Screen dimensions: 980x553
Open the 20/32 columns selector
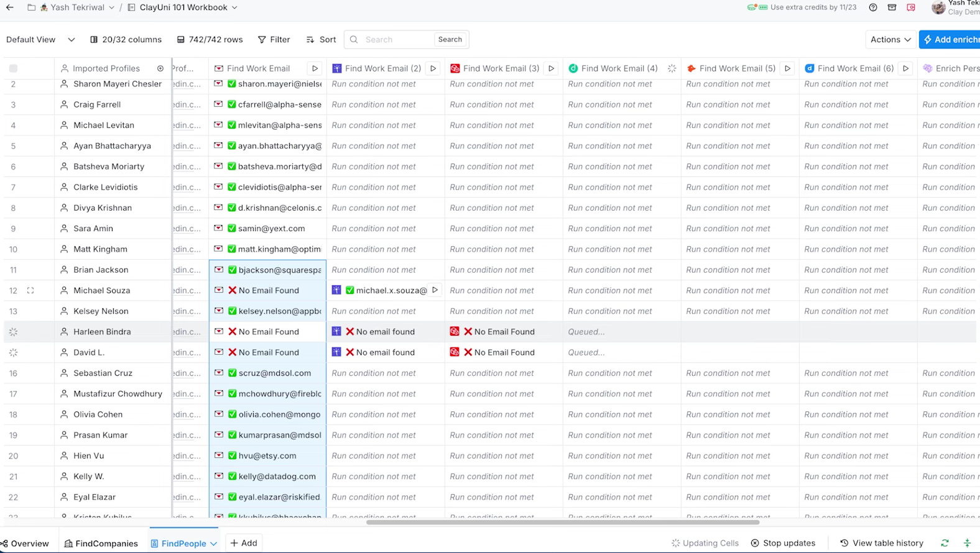click(x=126, y=40)
